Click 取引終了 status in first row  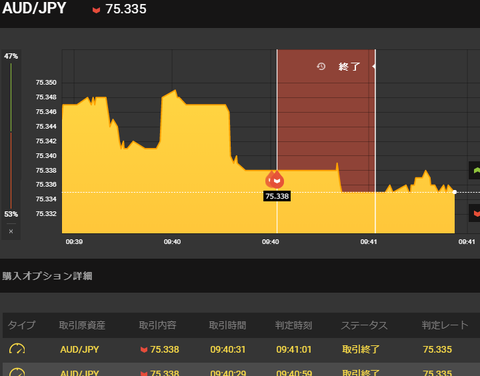coord(361,349)
